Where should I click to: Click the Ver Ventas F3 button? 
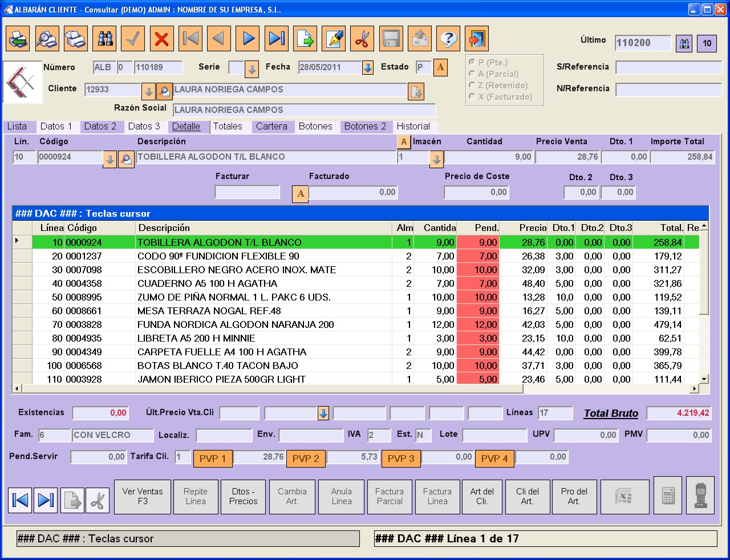pyautogui.click(x=143, y=497)
